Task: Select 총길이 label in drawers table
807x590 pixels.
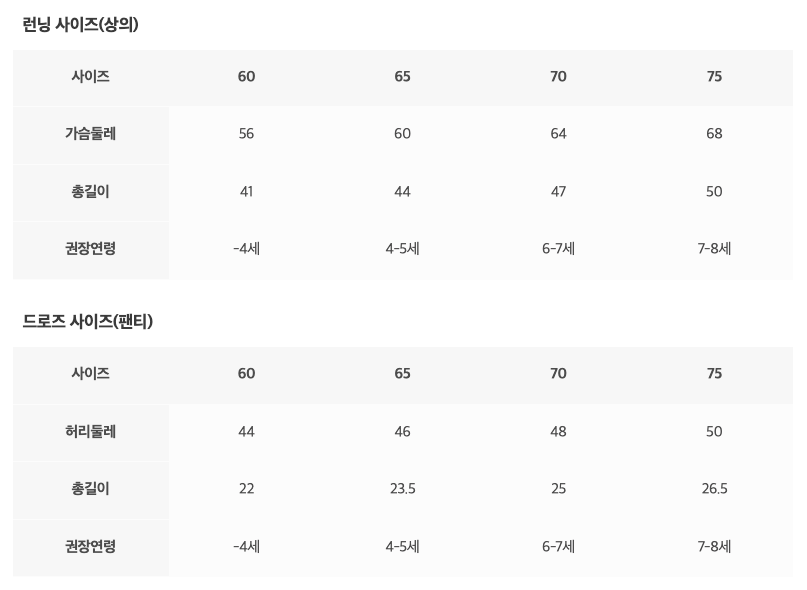Action: pos(90,489)
